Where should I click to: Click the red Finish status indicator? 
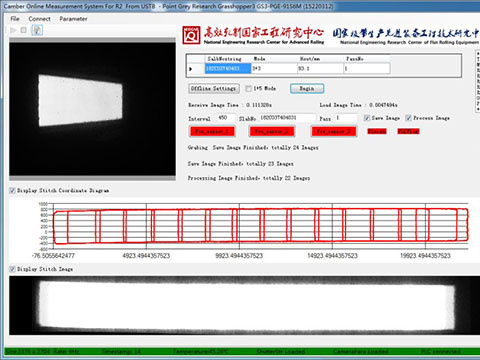(377, 131)
